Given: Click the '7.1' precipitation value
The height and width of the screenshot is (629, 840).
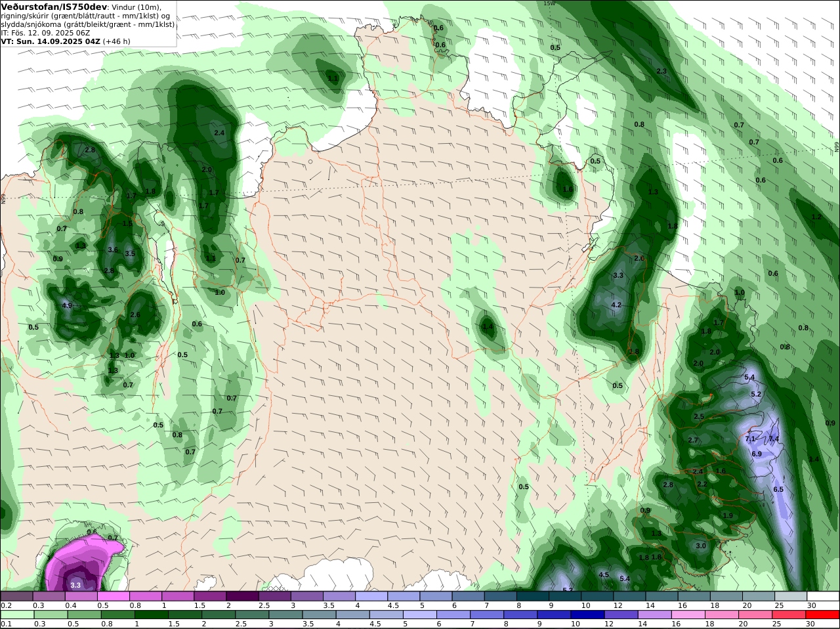Looking at the screenshot, I should click(x=751, y=439).
